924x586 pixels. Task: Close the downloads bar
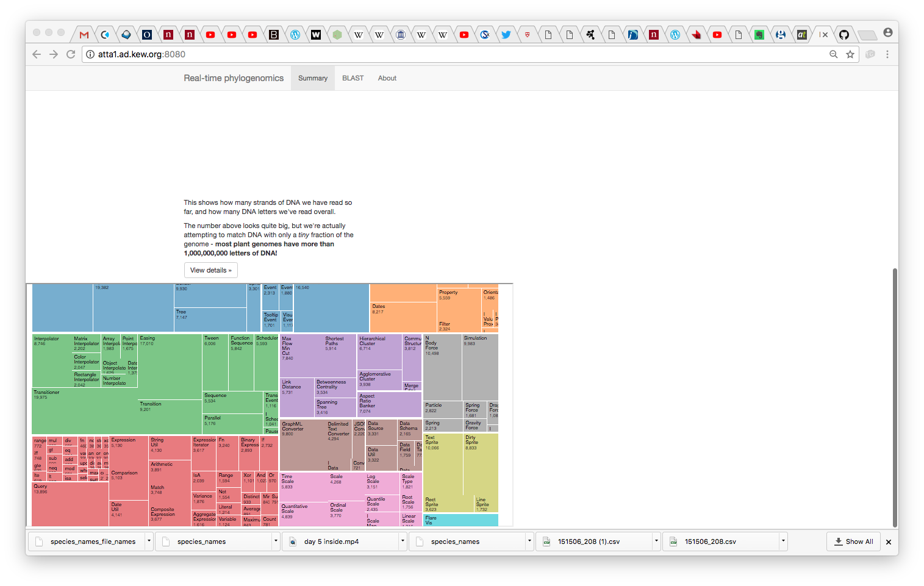(x=889, y=541)
